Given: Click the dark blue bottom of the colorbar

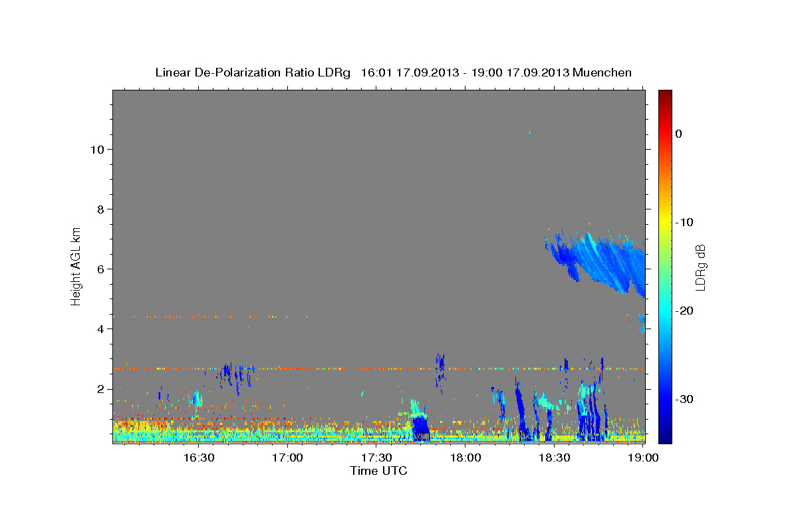Looking at the screenshot, I should click(665, 436).
